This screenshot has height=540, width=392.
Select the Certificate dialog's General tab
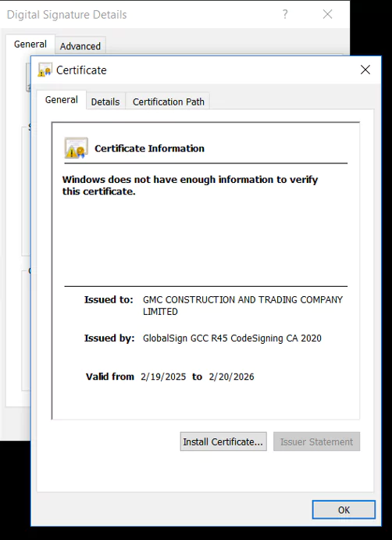[x=61, y=100]
